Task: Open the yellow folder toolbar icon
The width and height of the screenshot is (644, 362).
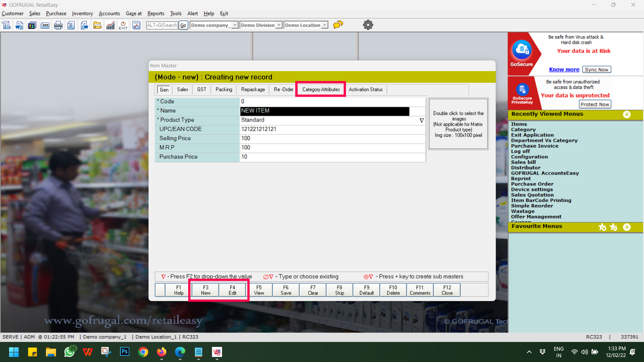Action: pos(97,25)
